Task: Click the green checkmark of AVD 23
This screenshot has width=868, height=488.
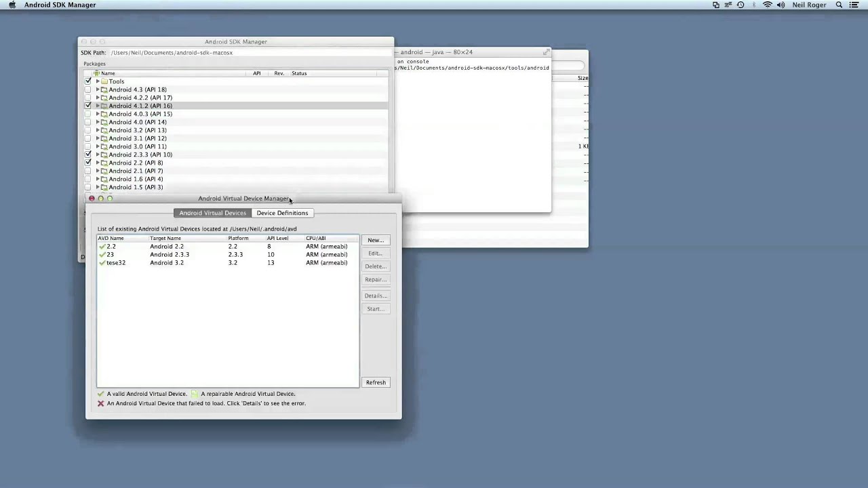Action: [102, 255]
